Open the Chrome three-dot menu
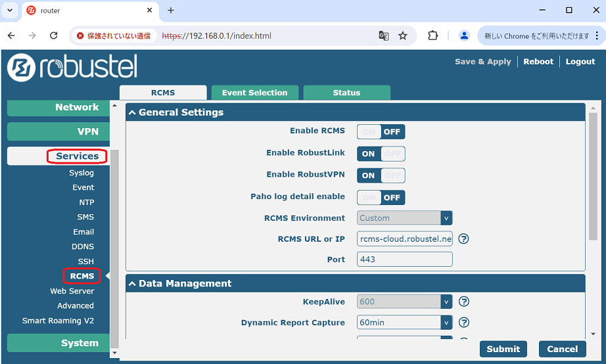This screenshot has width=606, height=364. (597, 35)
